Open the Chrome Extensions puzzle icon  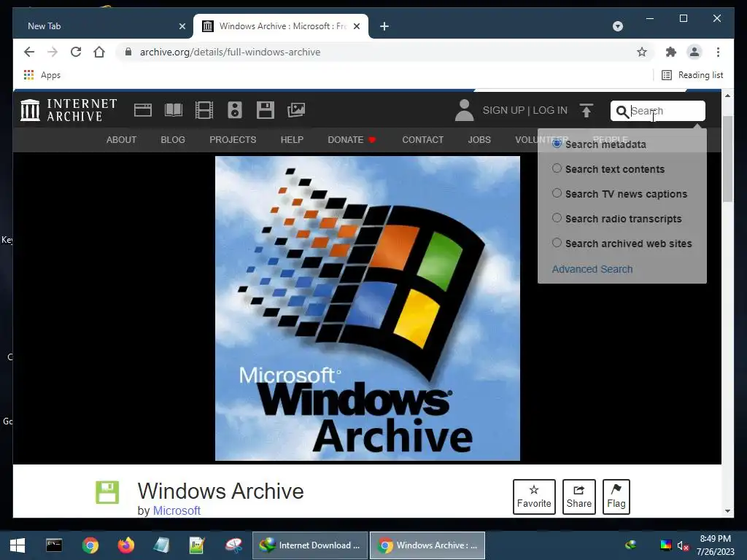pyautogui.click(x=671, y=52)
